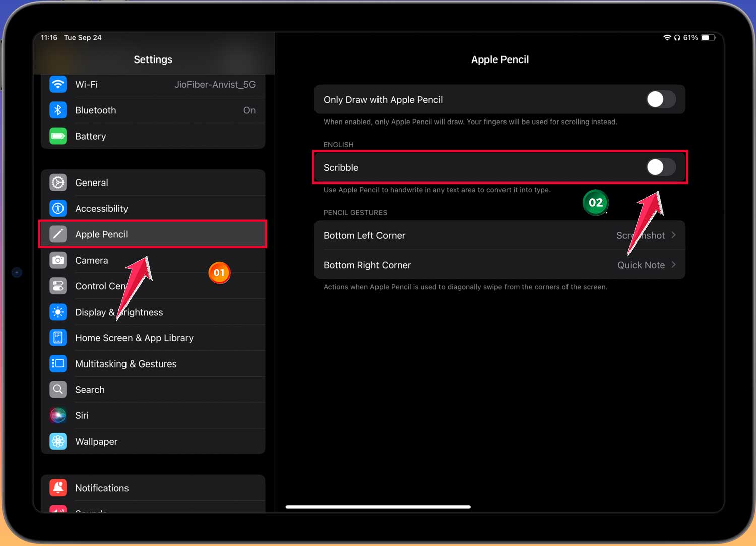This screenshot has width=756, height=546.
Task: Tap the General gear icon
Action: click(x=58, y=183)
